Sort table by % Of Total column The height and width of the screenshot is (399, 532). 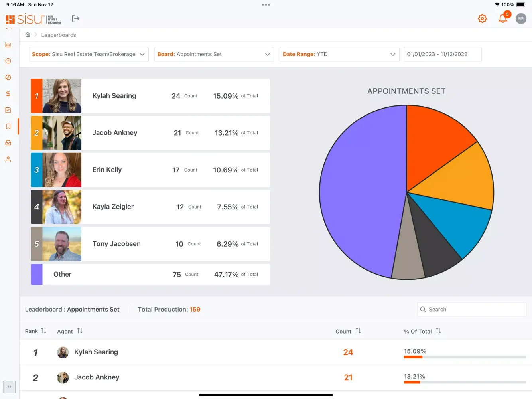[x=438, y=331]
